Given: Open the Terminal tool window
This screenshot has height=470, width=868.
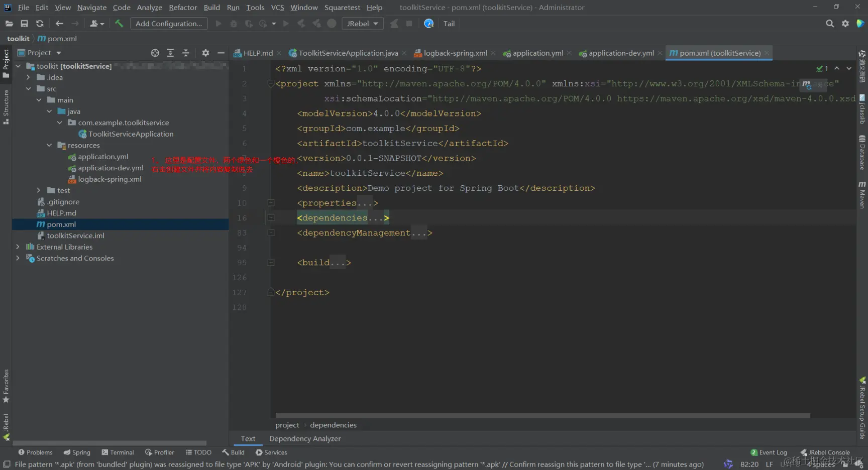Looking at the screenshot, I should (118, 452).
